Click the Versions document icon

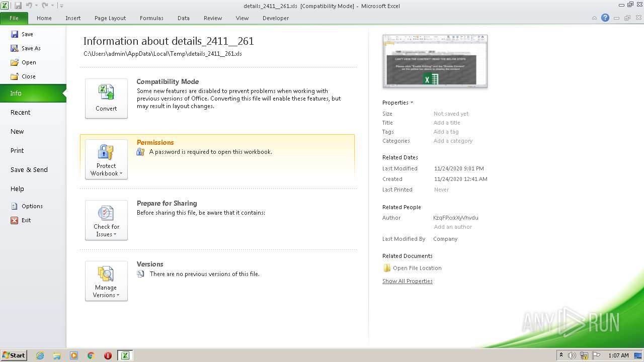click(x=140, y=274)
